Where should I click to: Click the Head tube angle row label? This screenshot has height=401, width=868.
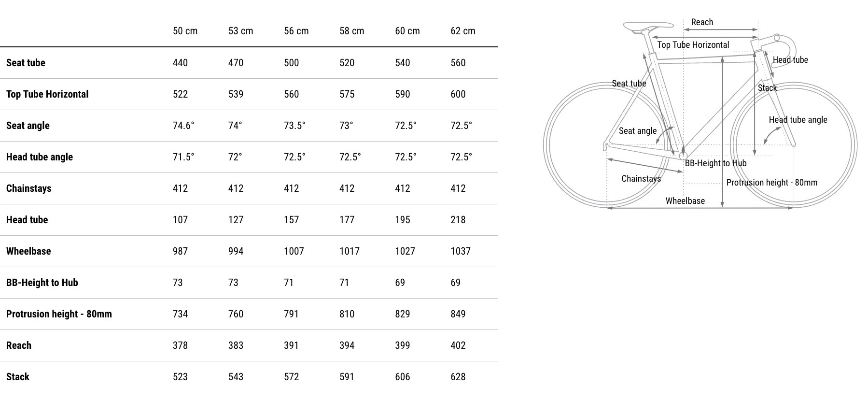(40, 157)
